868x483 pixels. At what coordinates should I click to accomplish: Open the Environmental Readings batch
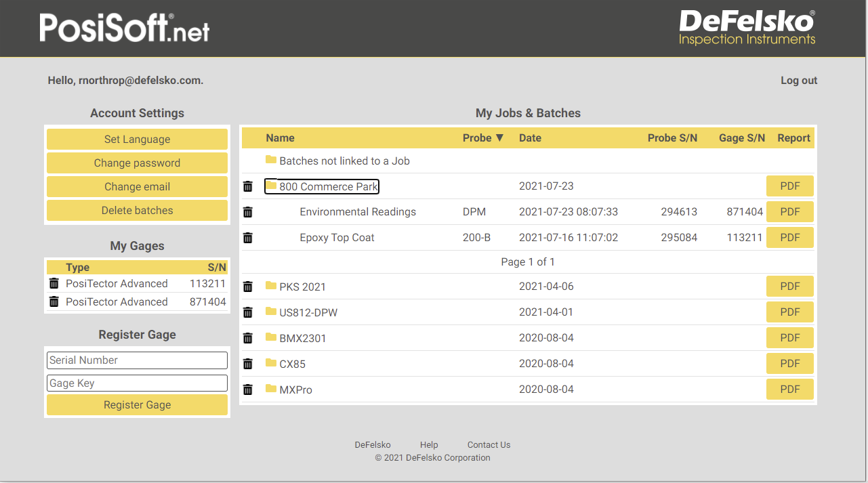[358, 212]
